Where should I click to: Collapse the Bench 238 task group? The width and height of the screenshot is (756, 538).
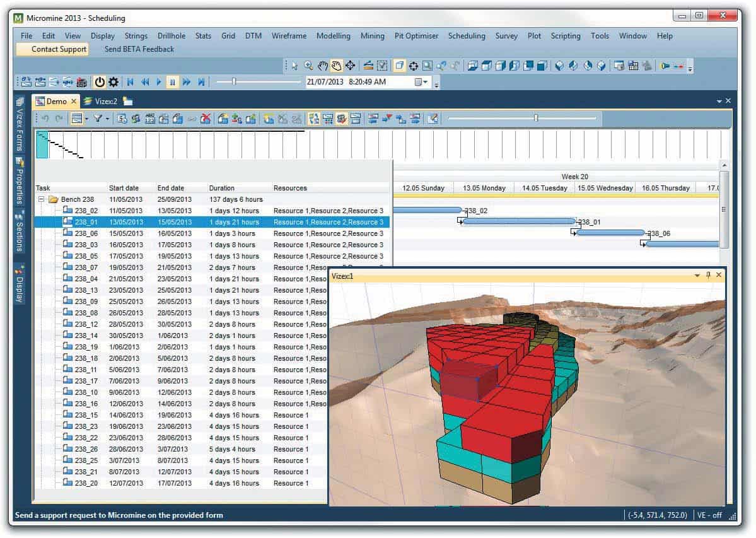(x=42, y=199)
